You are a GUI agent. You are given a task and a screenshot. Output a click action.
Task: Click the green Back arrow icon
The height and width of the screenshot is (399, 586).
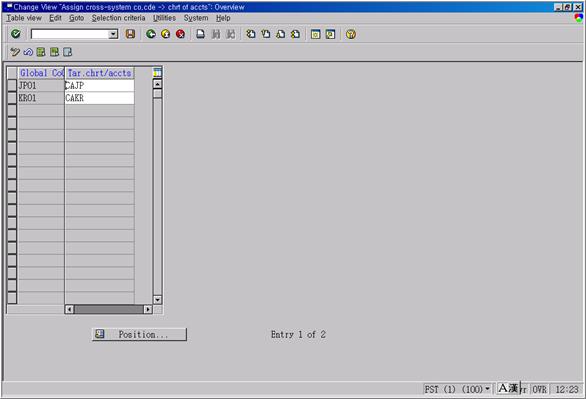pyautogui.click(x=151, y=34)
